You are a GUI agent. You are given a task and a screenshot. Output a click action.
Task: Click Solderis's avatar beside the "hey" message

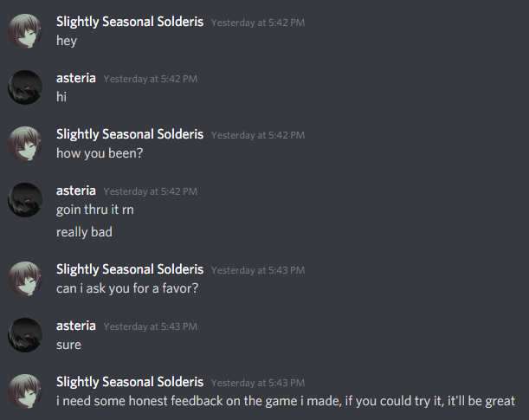25,31
